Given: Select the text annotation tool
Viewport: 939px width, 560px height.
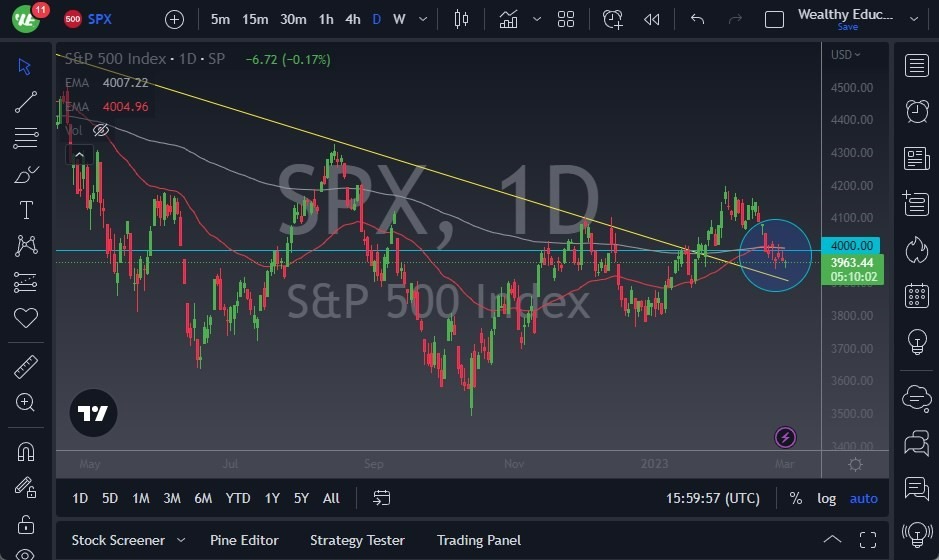Looking at the screenshot, I should [26, 210].
